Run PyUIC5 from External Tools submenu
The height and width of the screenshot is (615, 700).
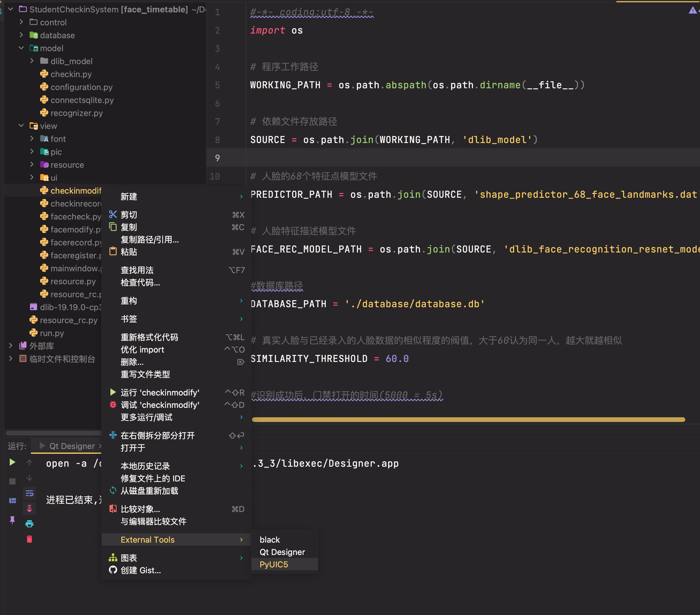click(x=285, y=564)
